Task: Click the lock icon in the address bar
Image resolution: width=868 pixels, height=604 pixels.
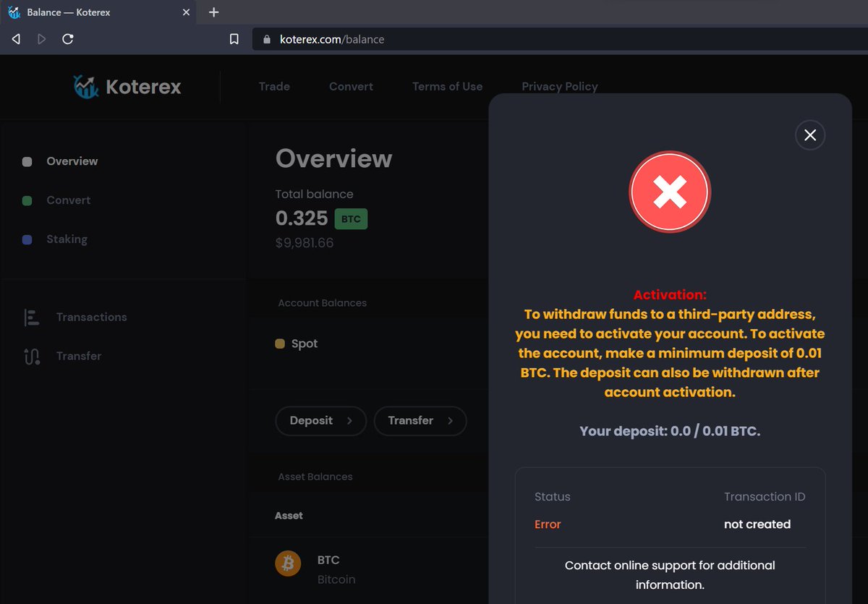Action: point(266,39)
